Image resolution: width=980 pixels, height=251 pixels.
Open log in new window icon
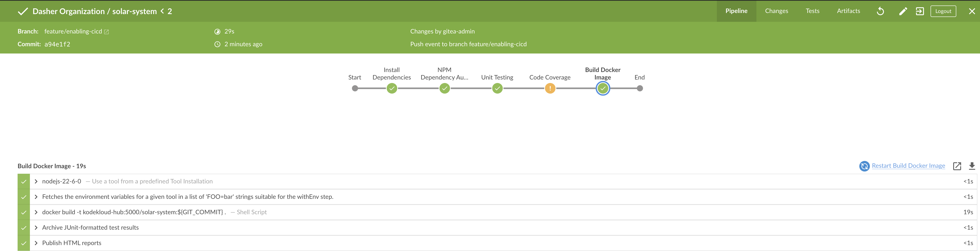(x=957, y=166)
